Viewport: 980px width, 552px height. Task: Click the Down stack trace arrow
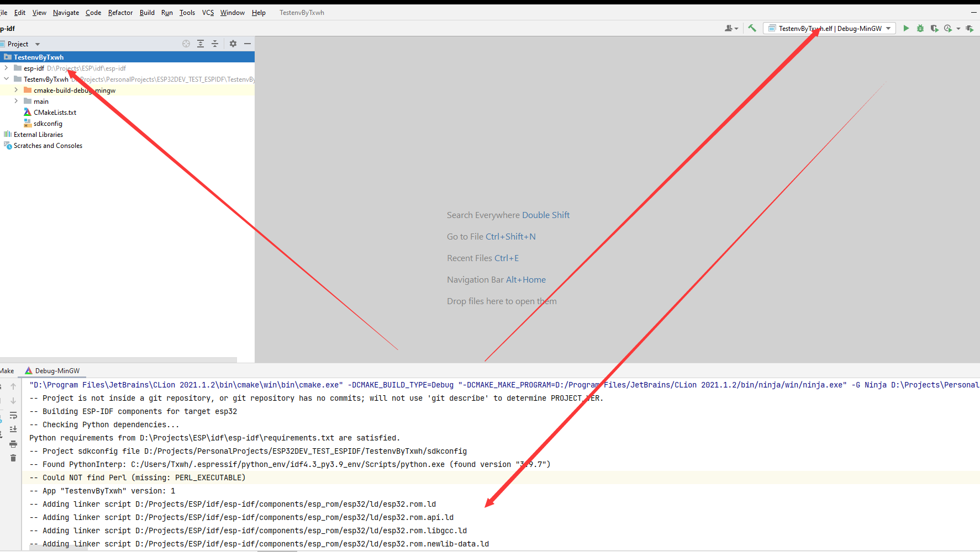point(13,400)
